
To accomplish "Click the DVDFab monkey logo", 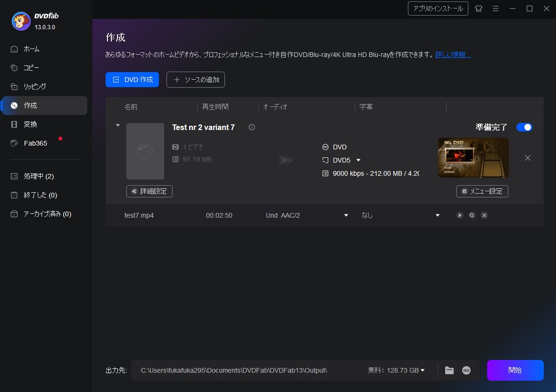I will tap(21, 21).
